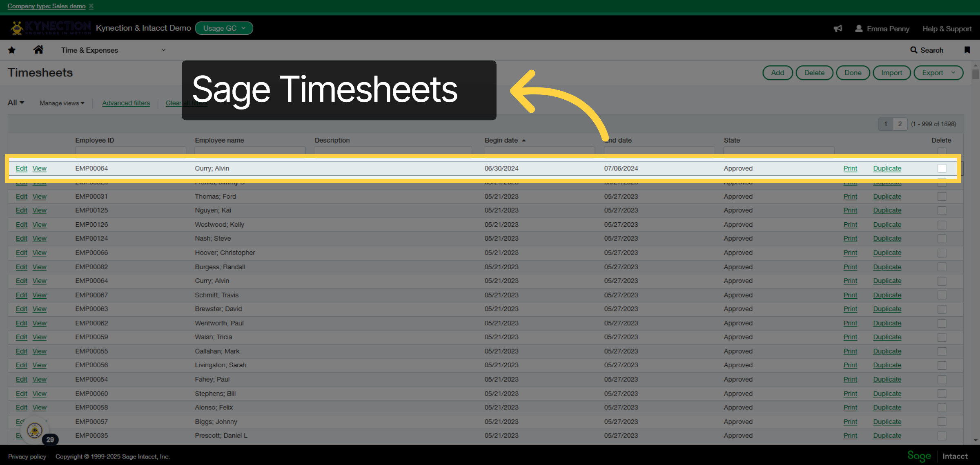The height and width of the screenshot is (465, 980).
Task: Open the Privacy policy link
Action: tap(27, 456)
